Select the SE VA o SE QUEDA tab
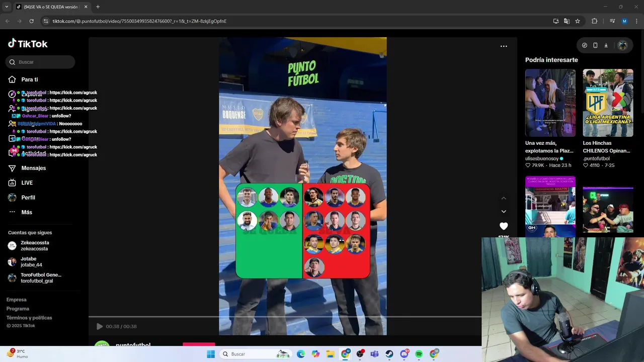 coord(51,7)
